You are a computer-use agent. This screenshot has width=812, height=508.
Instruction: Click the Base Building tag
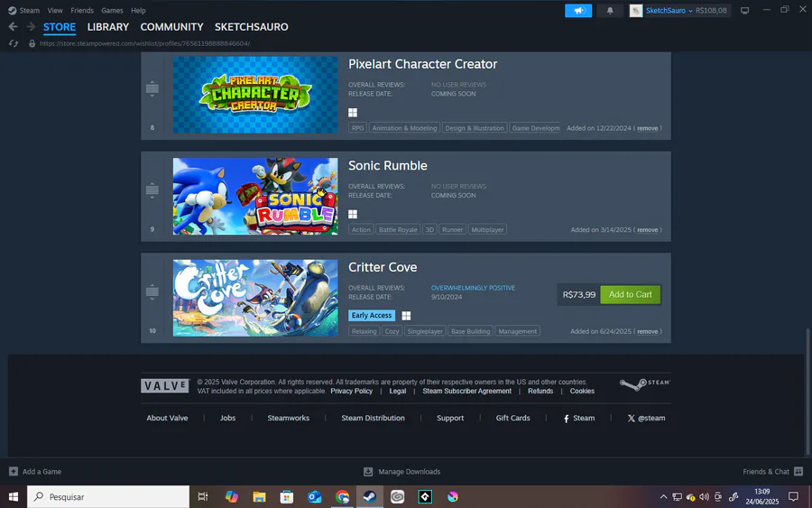(470, 331)
